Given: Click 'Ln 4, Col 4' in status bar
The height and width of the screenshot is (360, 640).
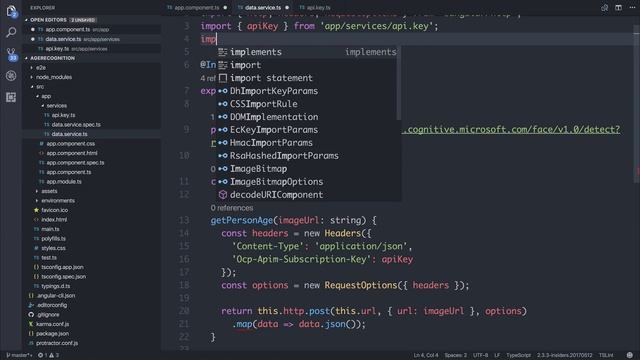Looking at the screenshot, I should point(426,355).
